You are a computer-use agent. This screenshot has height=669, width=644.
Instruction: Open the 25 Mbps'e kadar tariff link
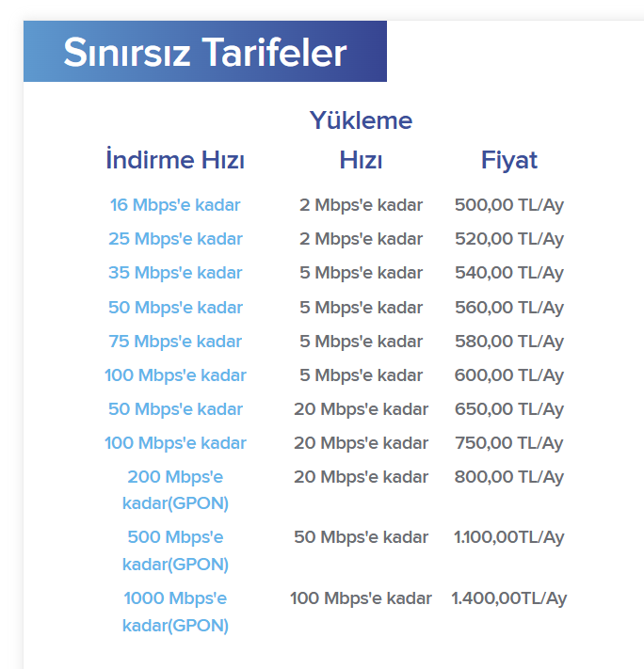point(175,239)
